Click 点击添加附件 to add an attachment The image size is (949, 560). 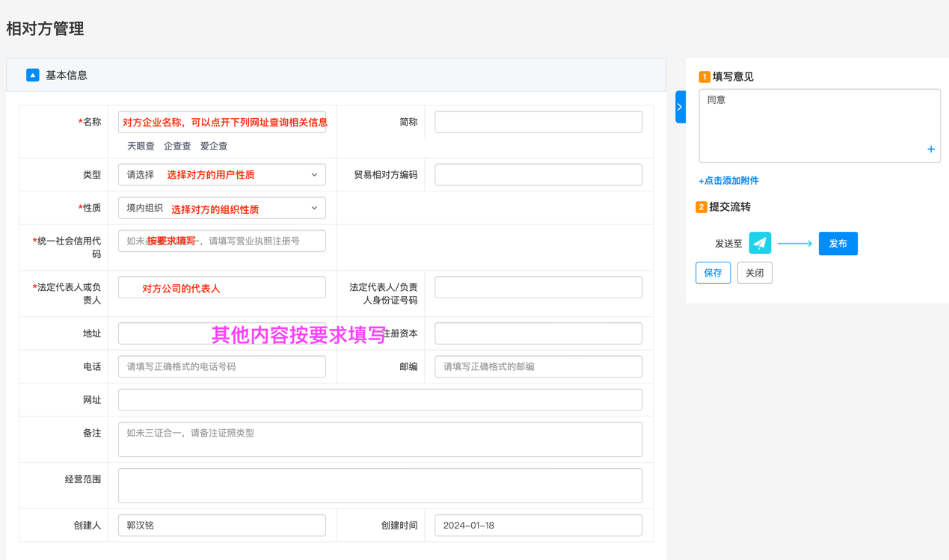(x=728, y=180)
